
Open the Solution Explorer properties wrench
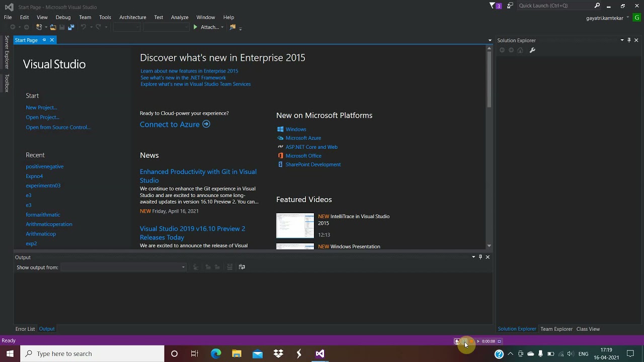(x=532, y=50)
